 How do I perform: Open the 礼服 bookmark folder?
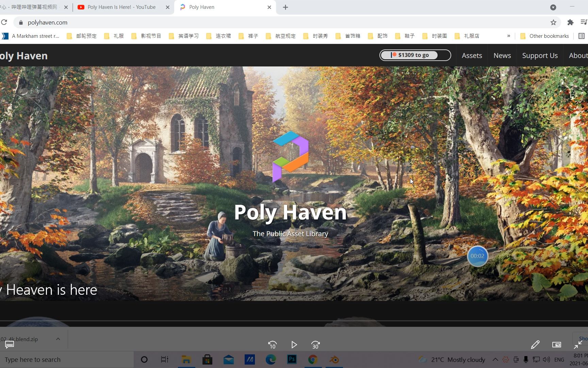(114, 36)
